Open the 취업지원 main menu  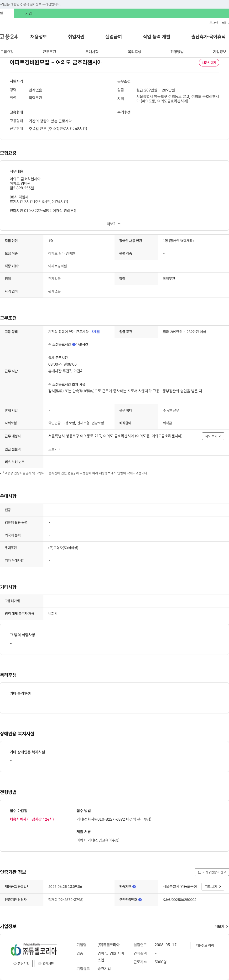click(76, 36)
